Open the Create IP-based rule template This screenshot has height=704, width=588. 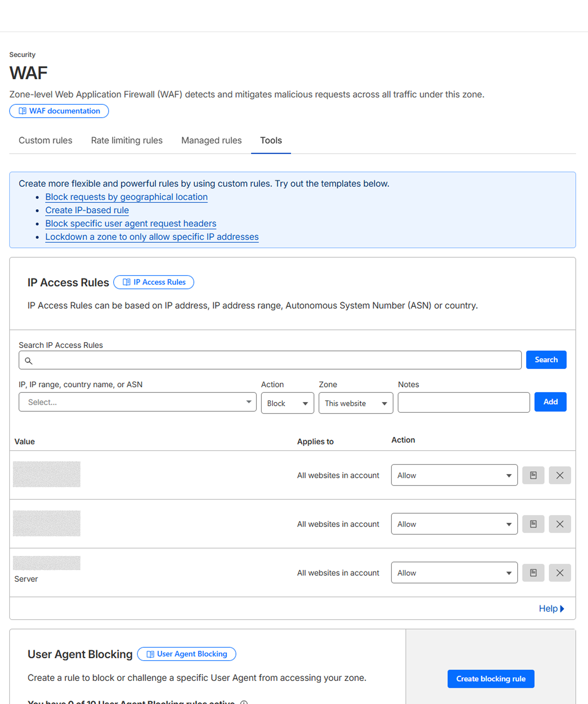click(x=87, y=210)
